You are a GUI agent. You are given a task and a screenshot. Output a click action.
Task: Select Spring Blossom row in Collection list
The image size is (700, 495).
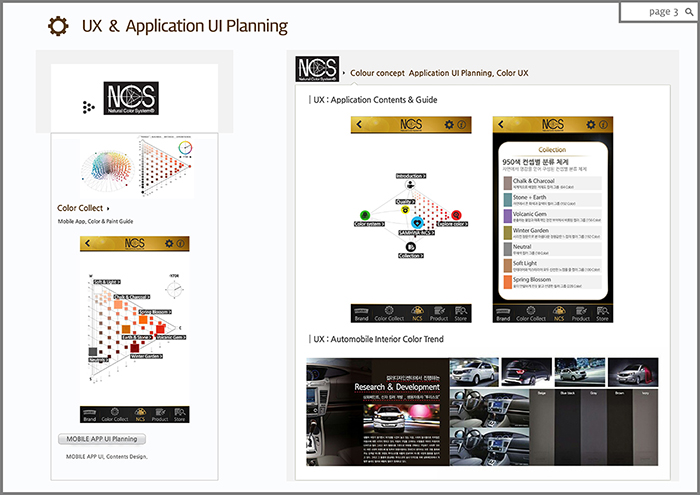[x=553, y=282]
